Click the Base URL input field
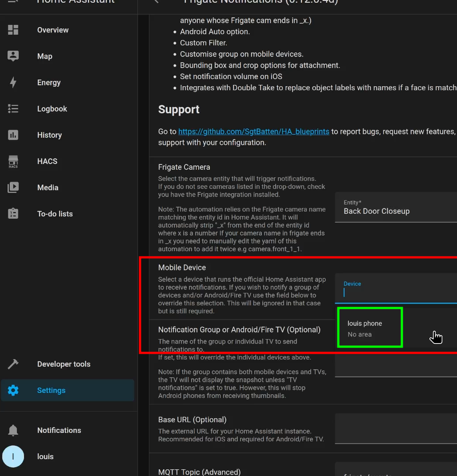Image resolution: width=457 pixels, height=476 pixels. click(396, 428)
